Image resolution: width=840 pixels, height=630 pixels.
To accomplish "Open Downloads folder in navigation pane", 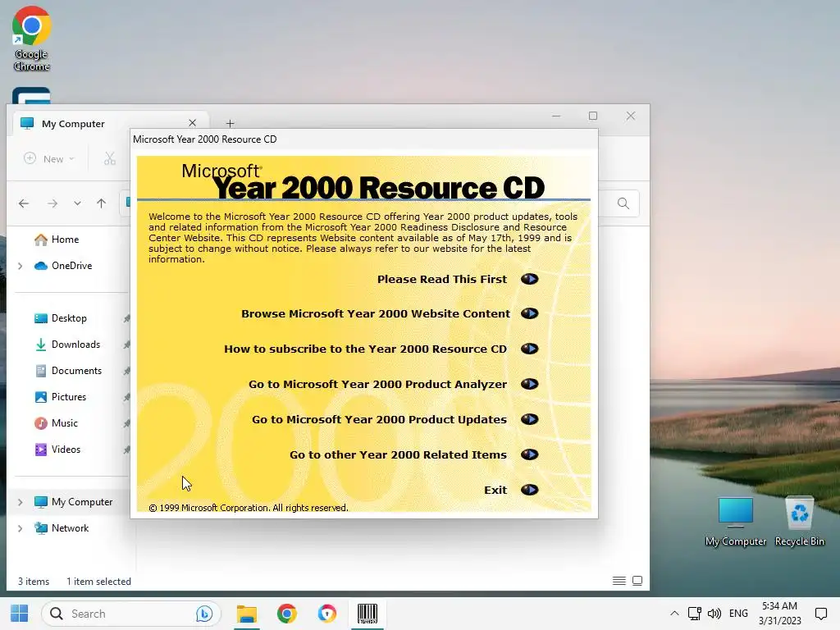I will (x=67, y=345).
